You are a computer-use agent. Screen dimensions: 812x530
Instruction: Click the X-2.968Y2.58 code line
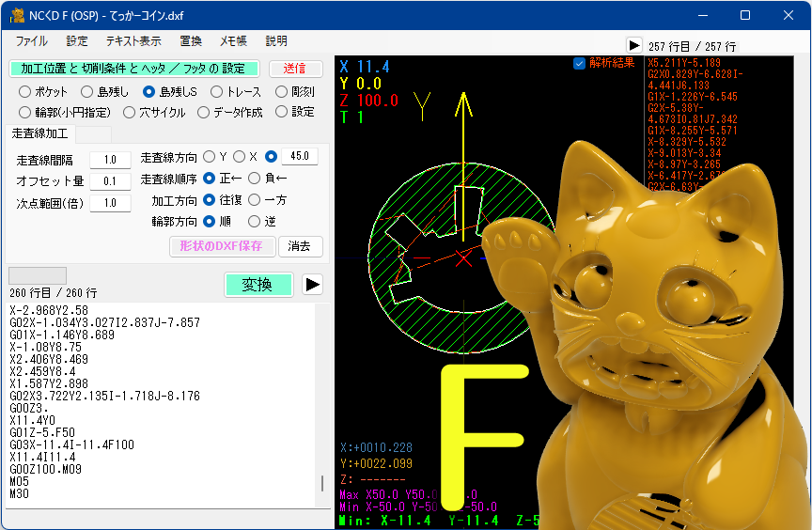click(x=49, y=310)
